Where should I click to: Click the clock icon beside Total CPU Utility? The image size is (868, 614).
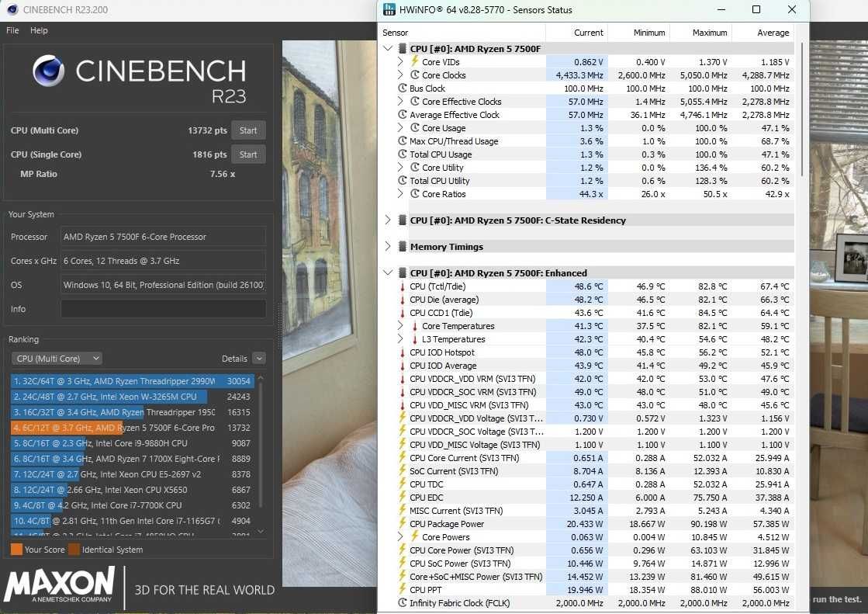(x=403, y=181)
